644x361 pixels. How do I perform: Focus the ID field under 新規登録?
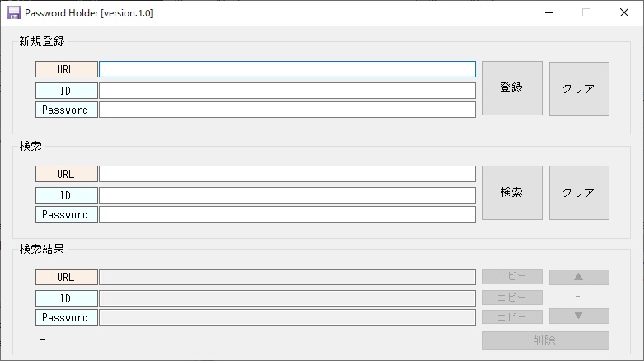(x=287, y=91)
